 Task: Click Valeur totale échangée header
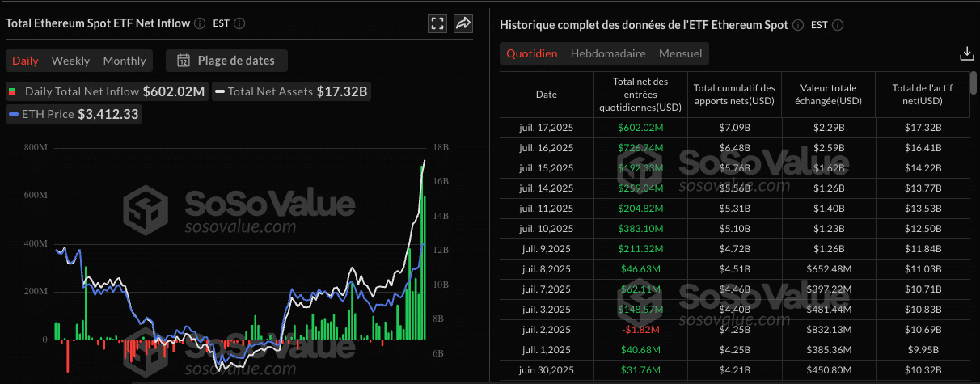coord(828,95)
